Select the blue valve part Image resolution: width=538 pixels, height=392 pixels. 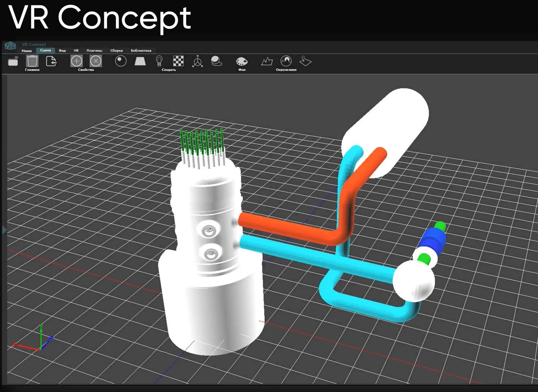432,240
